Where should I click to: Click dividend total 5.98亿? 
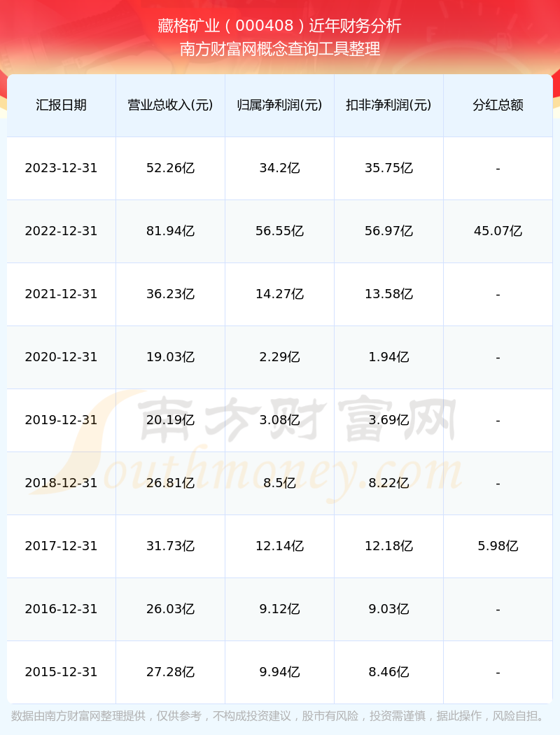pos(498,546)
